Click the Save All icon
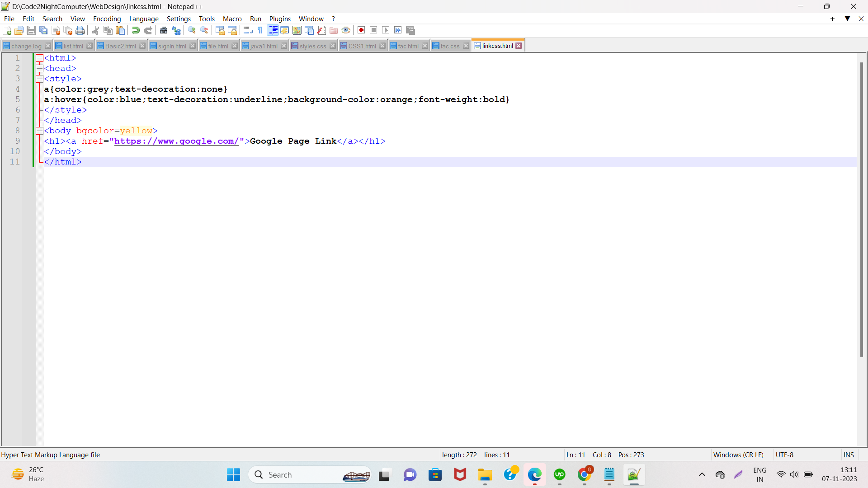Image resolution: width=868 pixels, height=488 pixels. pos(43,30)
